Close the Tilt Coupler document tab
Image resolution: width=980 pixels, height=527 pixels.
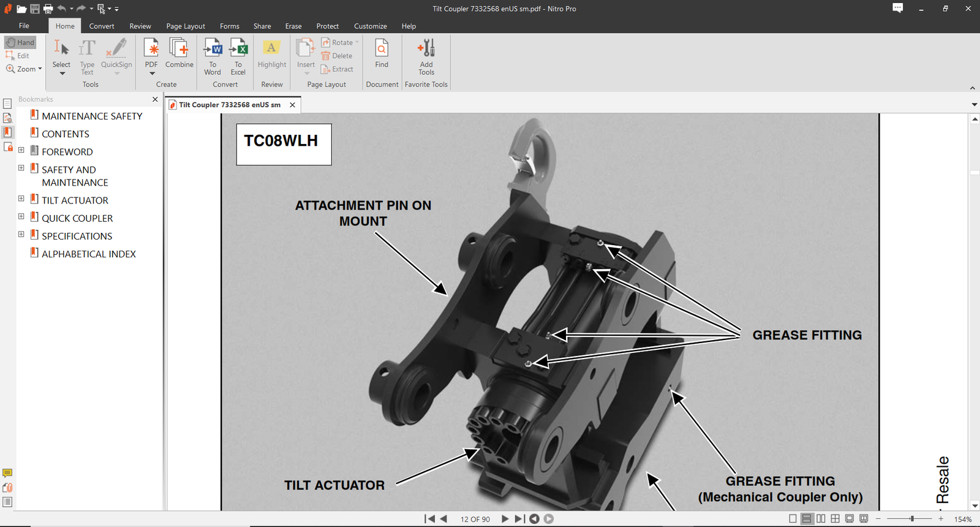click(293, 105)
